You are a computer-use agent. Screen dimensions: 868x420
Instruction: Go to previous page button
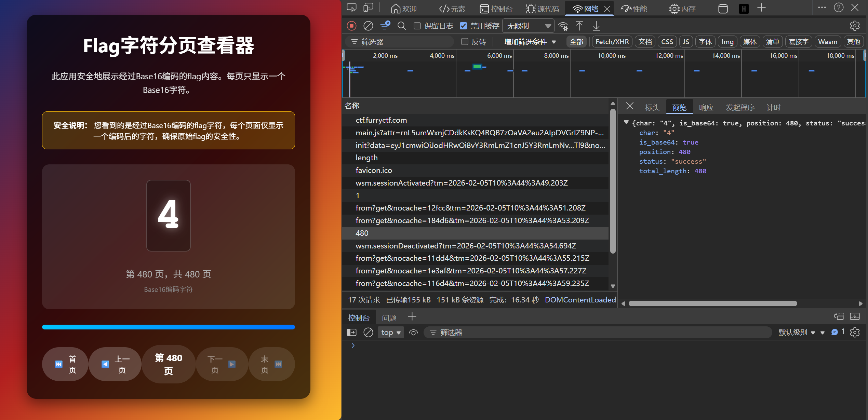(x=115, y=364)
